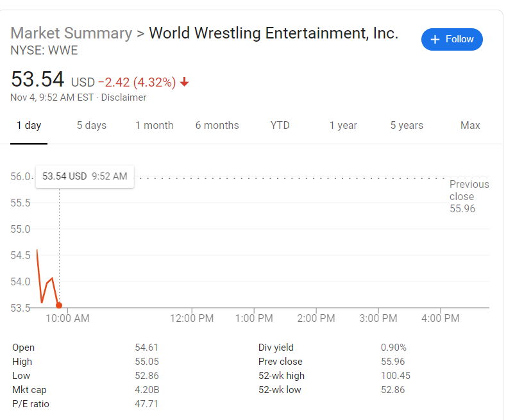Click the 53.54 USD chart tooltip
The image size is (506, 420).
[85, 176]
